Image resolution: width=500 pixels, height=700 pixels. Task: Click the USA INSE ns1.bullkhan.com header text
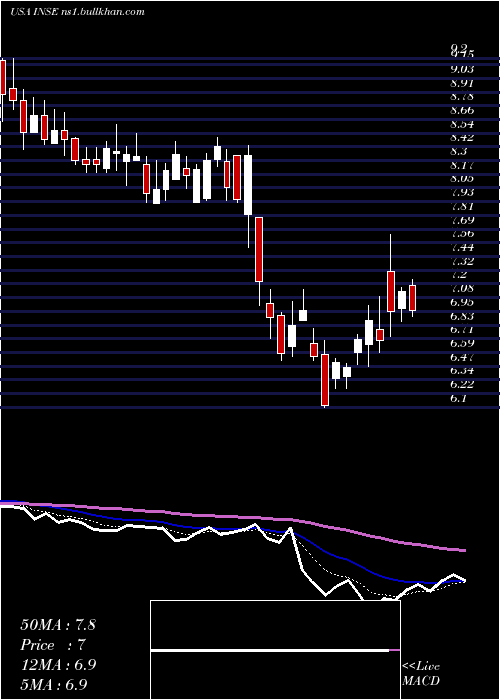pos(78,12)
